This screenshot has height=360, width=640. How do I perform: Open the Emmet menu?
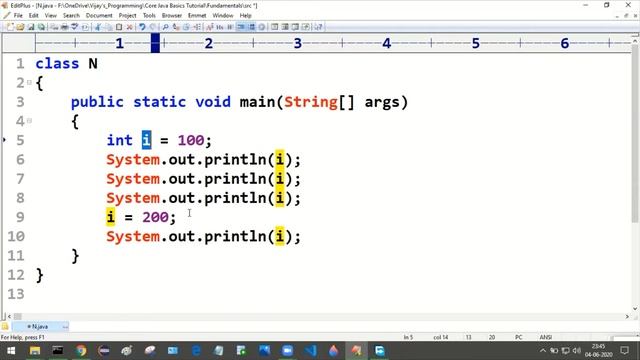(197, 16)
